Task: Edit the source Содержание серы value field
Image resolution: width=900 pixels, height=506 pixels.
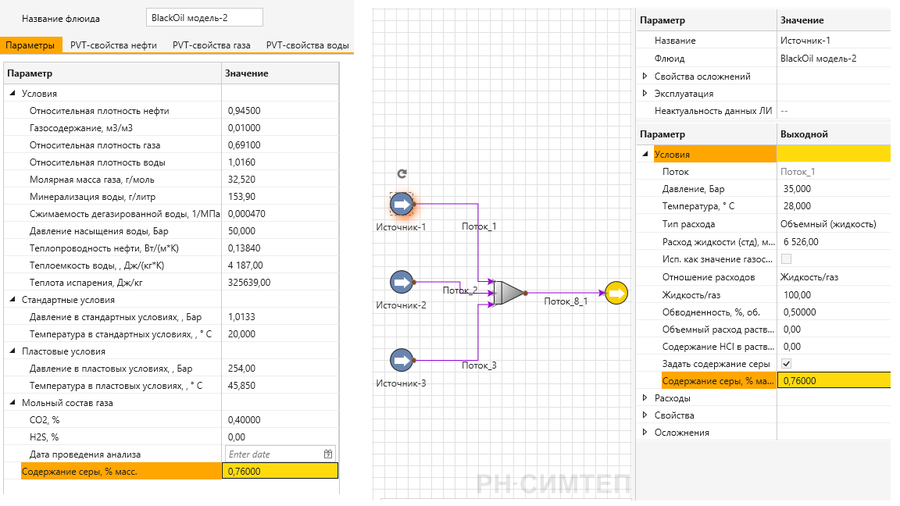Action: pos(834,380)
